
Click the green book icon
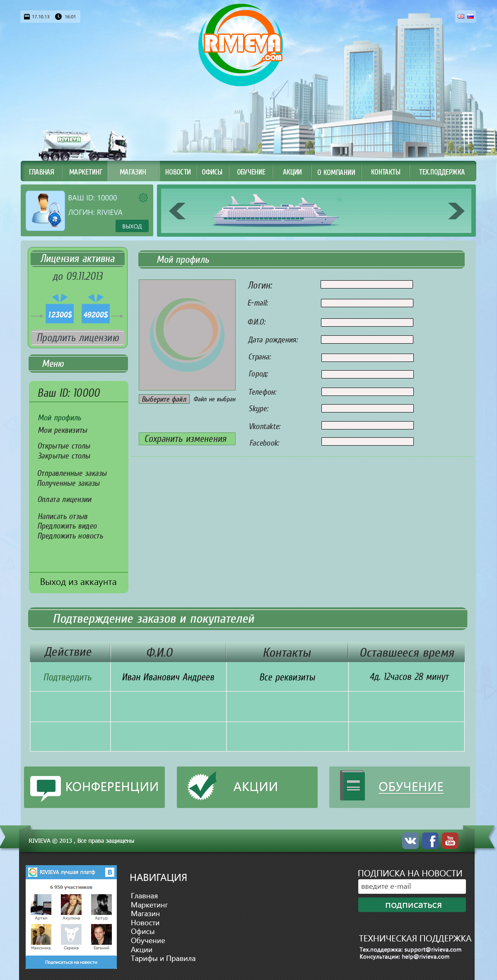tap(352, 786)
